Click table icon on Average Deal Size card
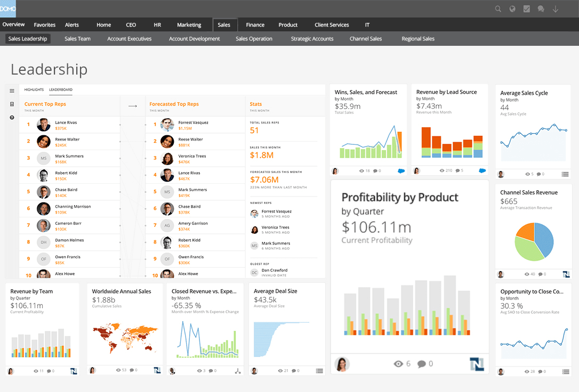 pos(319,371)
